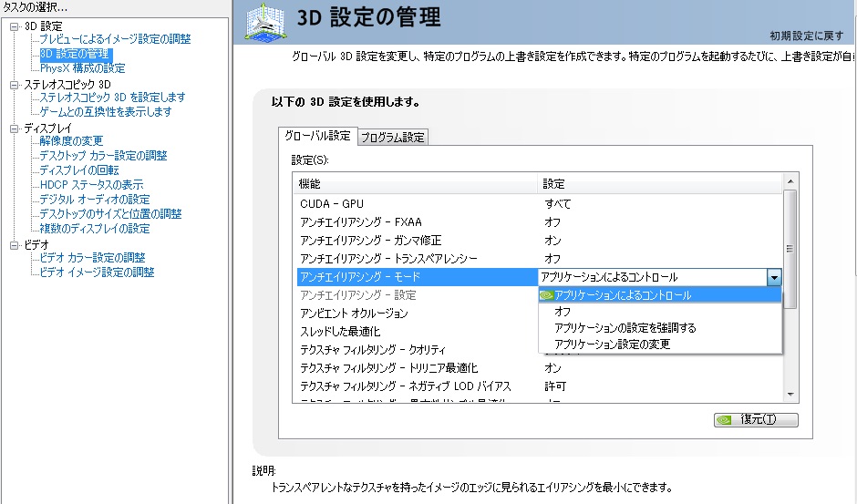This screenshot has width=857, height=504.
Task: Open the アンチエイリアシング モード dropdown arrow
Action: (774, 277)
